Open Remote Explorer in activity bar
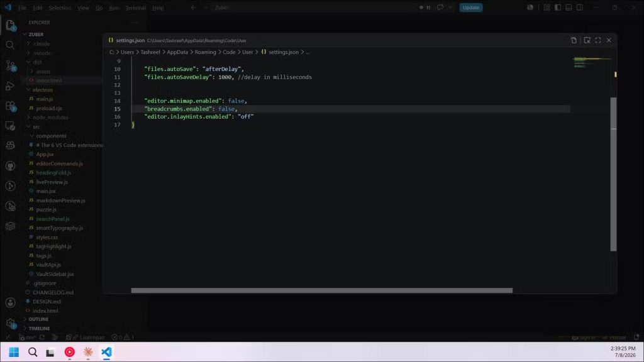The height and width of the screenshot is (362, 644). (x=10, y=126)
